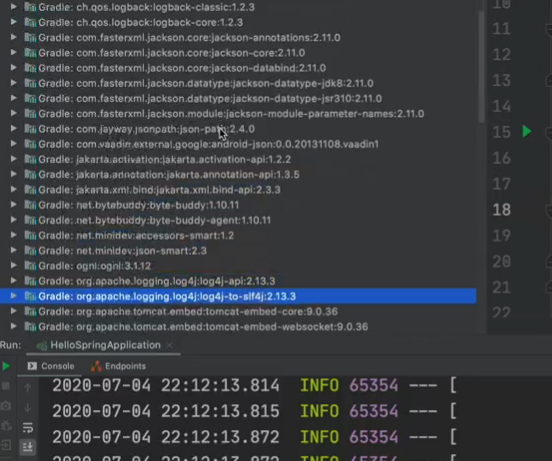Screen dimensions: 552x461
Task: Click library icon of log4j-api:2.13.3
Action: [30, 281]
